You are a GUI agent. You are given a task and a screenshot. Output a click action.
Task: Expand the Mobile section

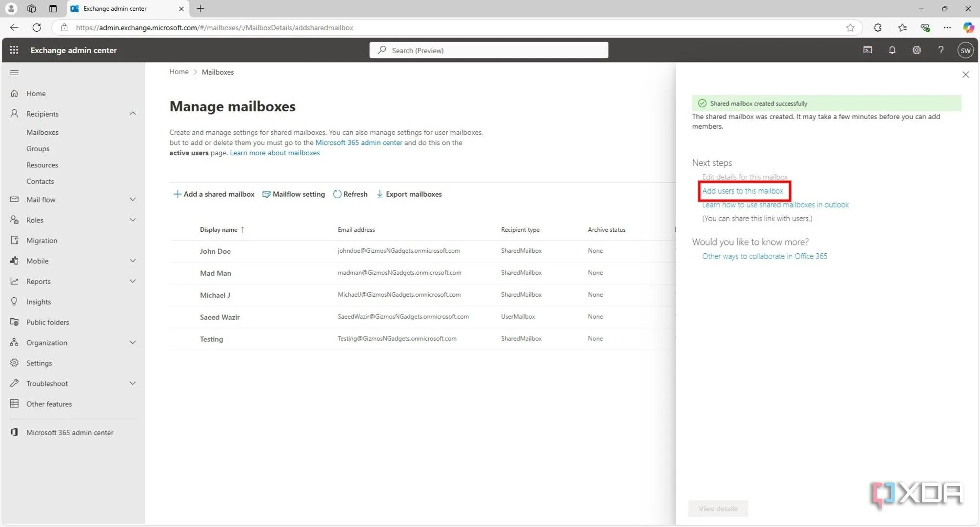point(132,261)
